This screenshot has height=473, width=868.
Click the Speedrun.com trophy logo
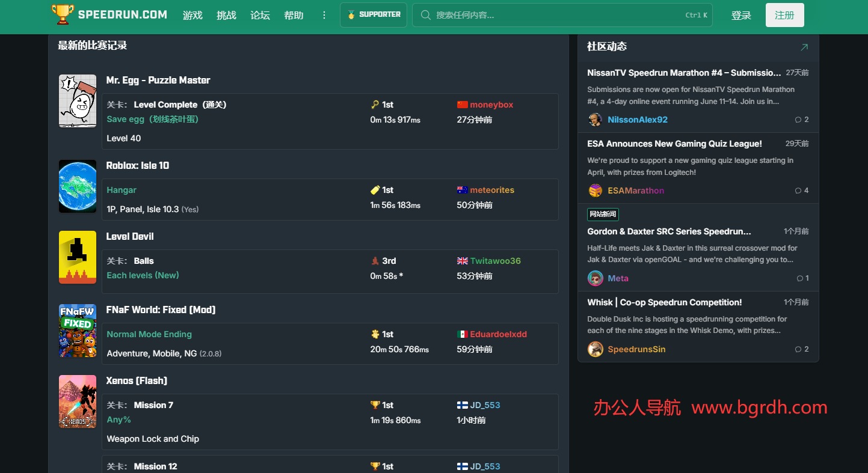click(x=63, y=14)
